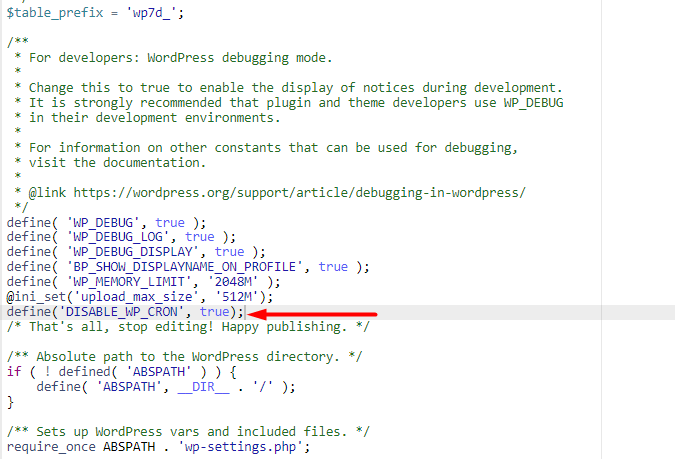Click the require_once 'wp-settings.php' line
This screenshot has width=675, height=459.
pos(158,447)
